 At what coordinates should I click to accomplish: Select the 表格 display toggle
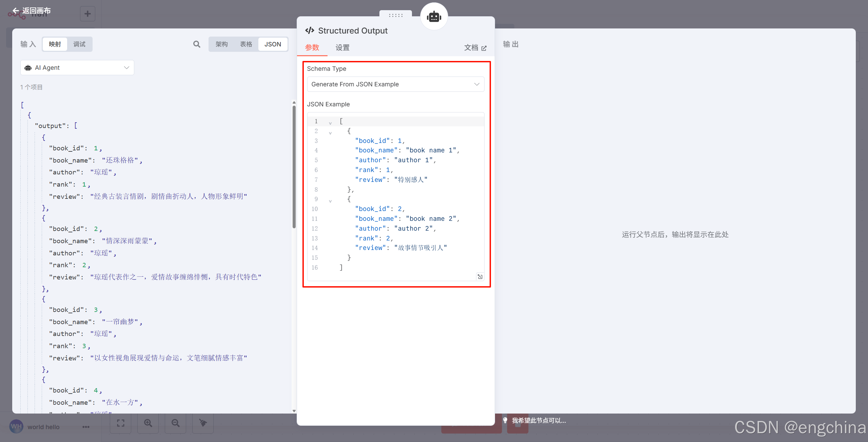[x=246, y=44]
